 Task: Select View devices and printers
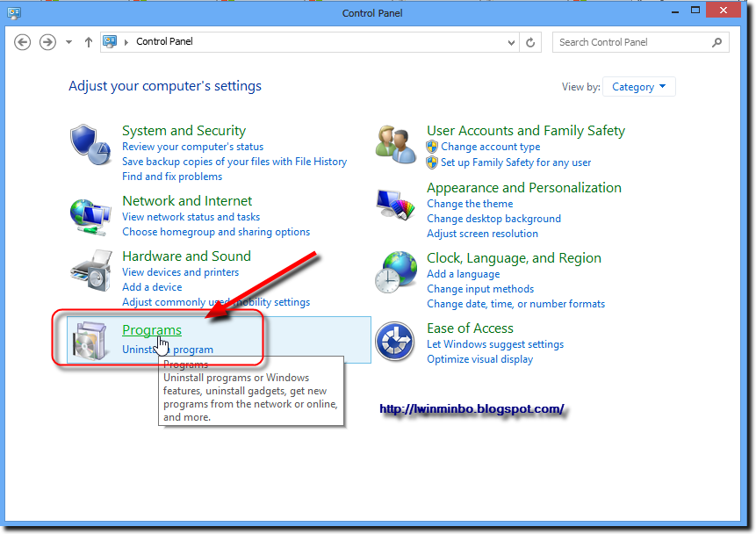(180, 272)
